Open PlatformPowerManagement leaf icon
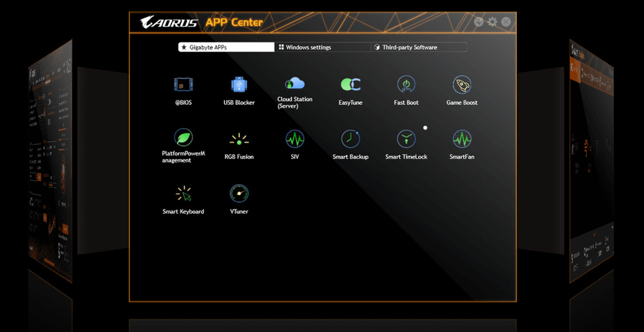This screenshot has width=644, height=332. click(x=183, y=138)
